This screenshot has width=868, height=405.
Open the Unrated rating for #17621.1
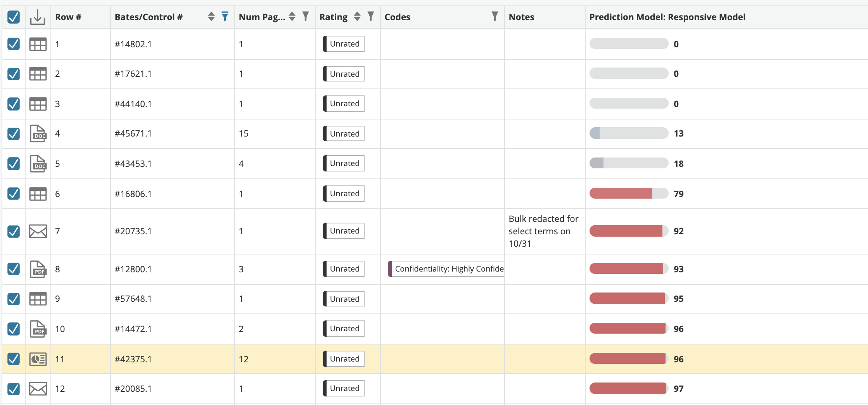tap(344, 74)
